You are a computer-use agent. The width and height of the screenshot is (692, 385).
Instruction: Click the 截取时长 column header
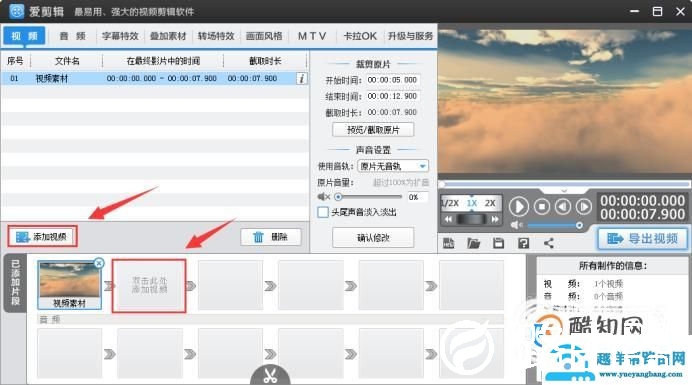[x=265, y=61]
